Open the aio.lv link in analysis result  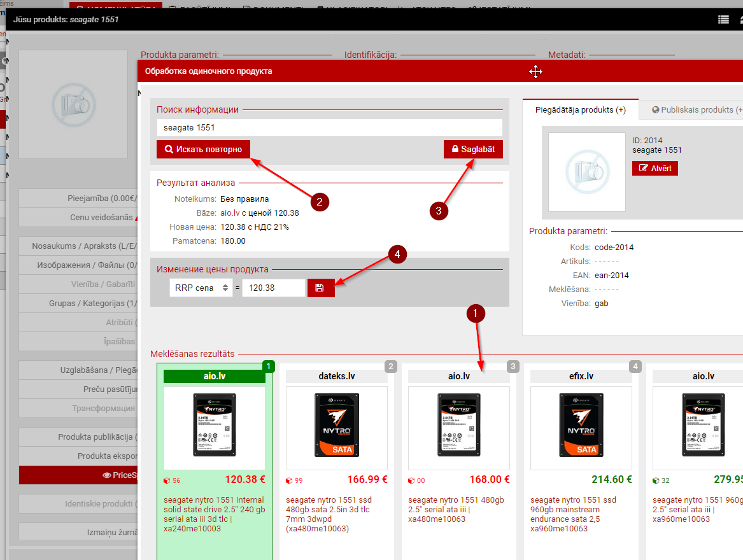230,213
